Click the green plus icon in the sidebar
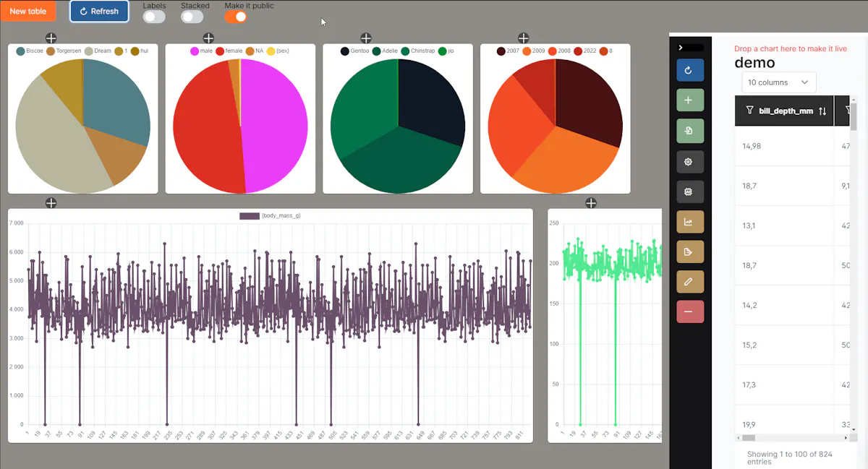The height and width of the screenshot is (469, 868). [690, 100]
